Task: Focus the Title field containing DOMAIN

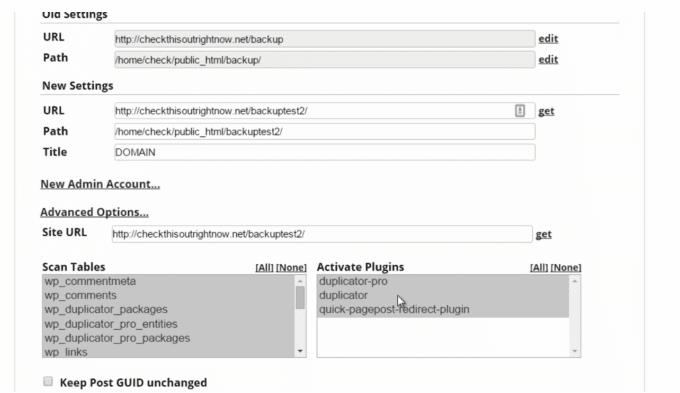Action: [324, 152]
